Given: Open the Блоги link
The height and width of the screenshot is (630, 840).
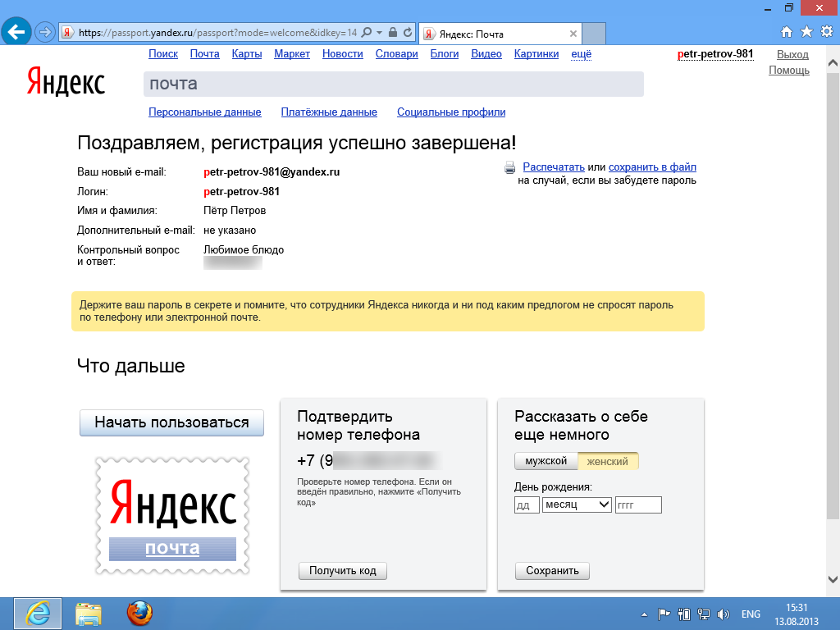Looking at the screenshot, I should tap(444, 53).
